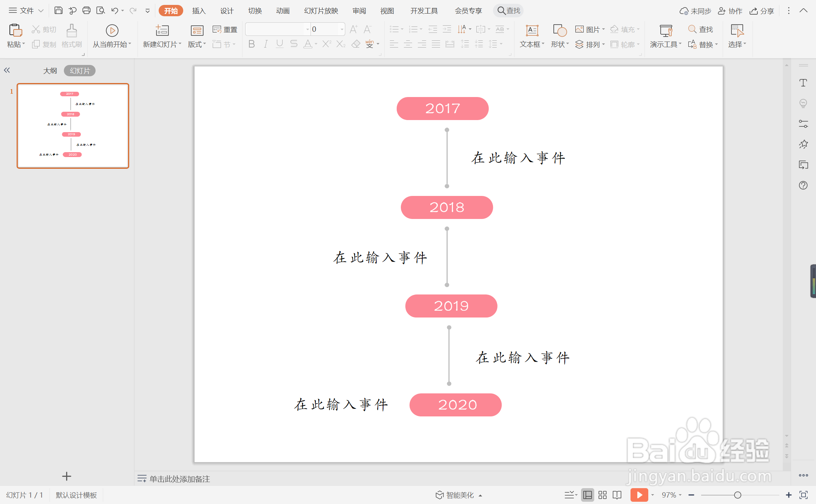Click the save document icon
This screenshot has height=504, width=816.
[x=58, y=11]
